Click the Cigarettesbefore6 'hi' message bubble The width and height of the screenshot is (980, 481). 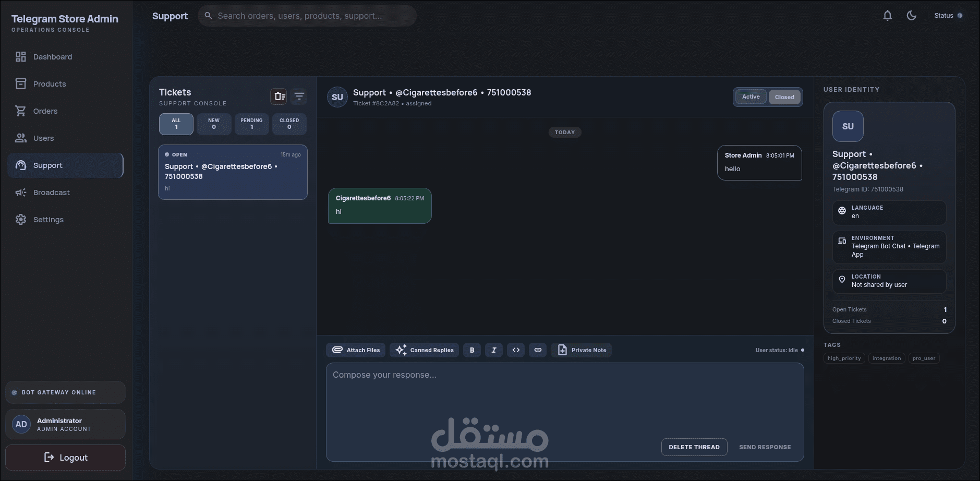[380, 206]
